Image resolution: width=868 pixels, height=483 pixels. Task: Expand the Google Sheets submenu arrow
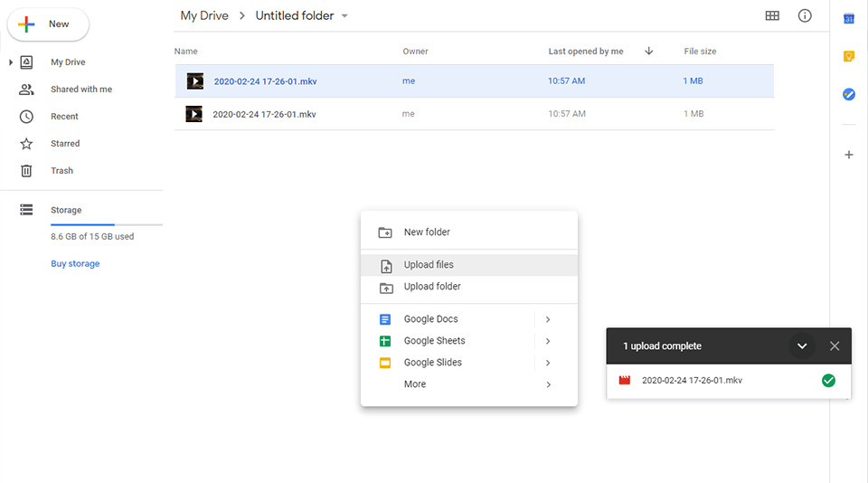point(548,341)
